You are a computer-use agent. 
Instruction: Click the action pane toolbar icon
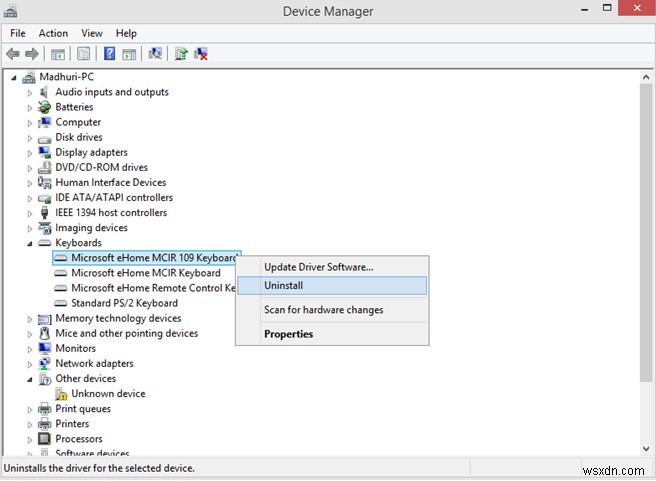[129, 54]
